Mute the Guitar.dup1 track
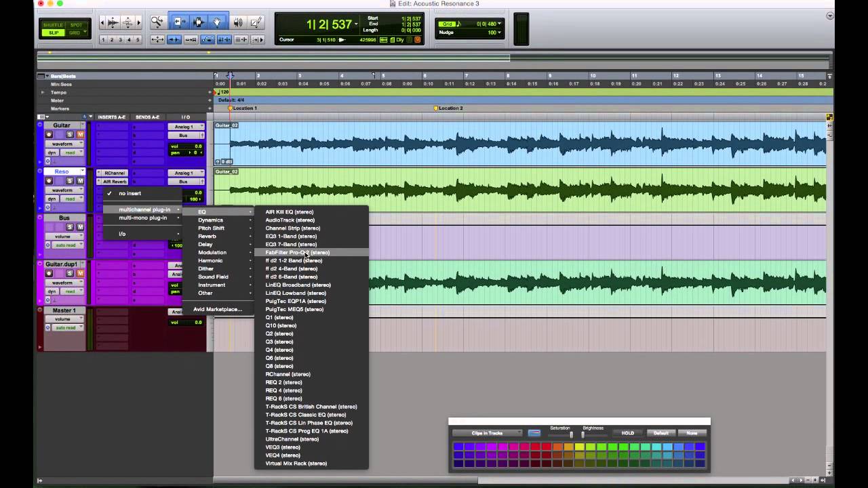This screenshot has width=868, height=488. [80, 273]
